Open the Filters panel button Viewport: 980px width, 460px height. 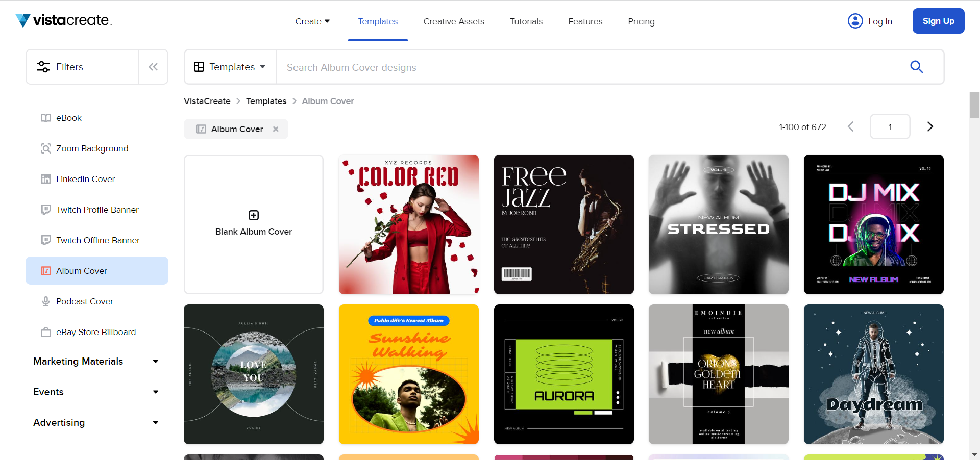click(x=82, y=67)
